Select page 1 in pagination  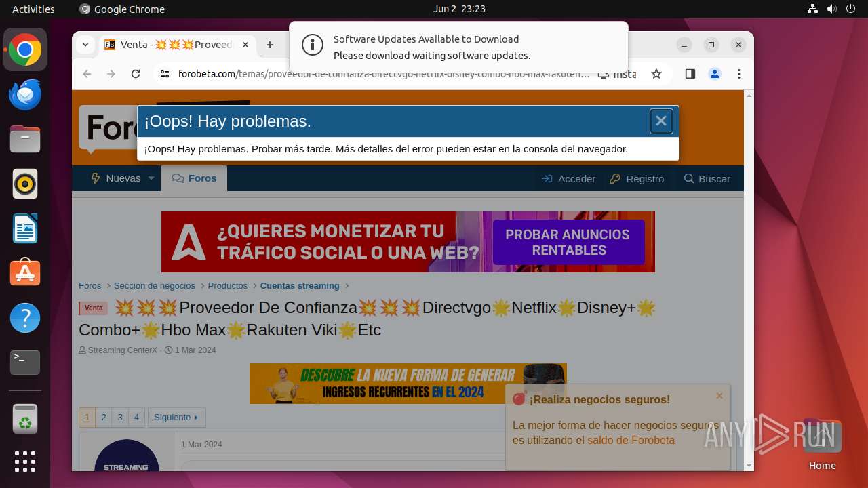point(87,418)
